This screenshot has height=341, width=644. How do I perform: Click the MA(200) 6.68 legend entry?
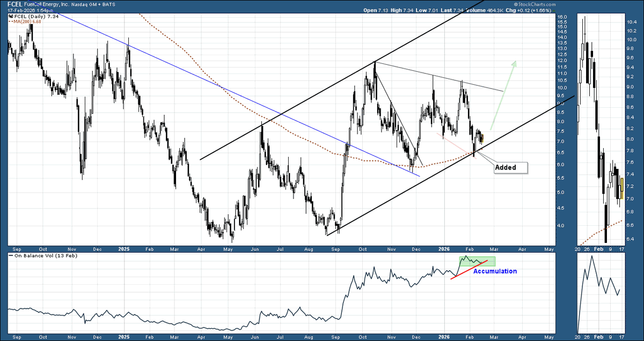tap(26, 23)
